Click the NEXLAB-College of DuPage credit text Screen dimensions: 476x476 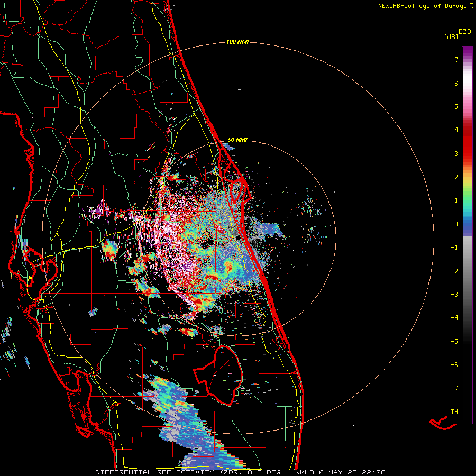[422, 6]
